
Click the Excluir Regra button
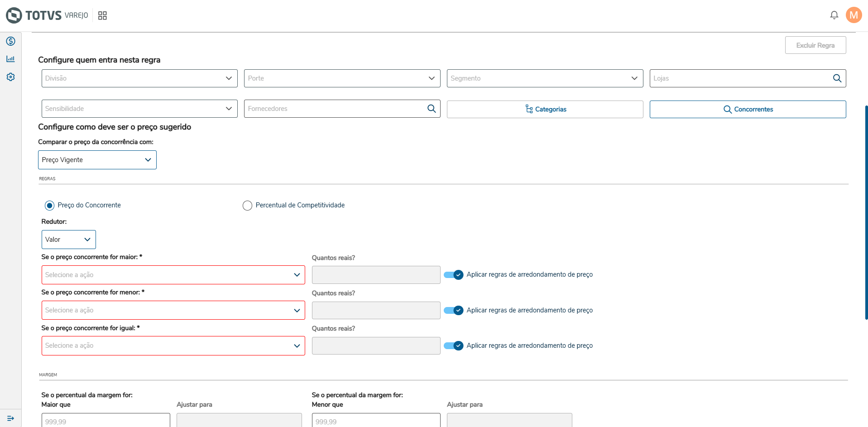point(815,45)
